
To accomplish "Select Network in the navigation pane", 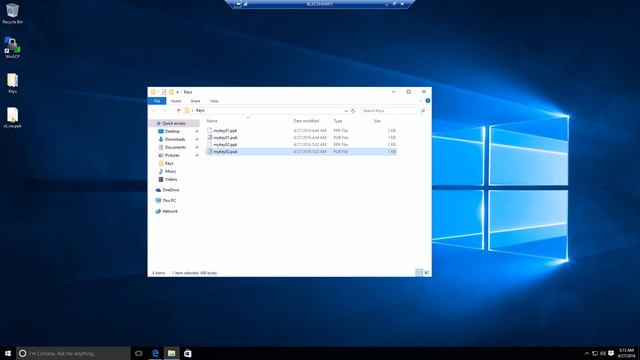I will pyautogui.click(x=170, y=211).
